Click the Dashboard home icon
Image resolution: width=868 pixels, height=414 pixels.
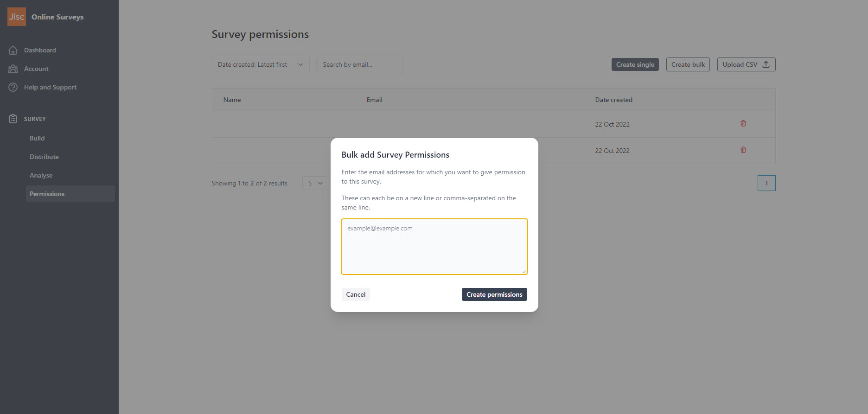(13, 50)
